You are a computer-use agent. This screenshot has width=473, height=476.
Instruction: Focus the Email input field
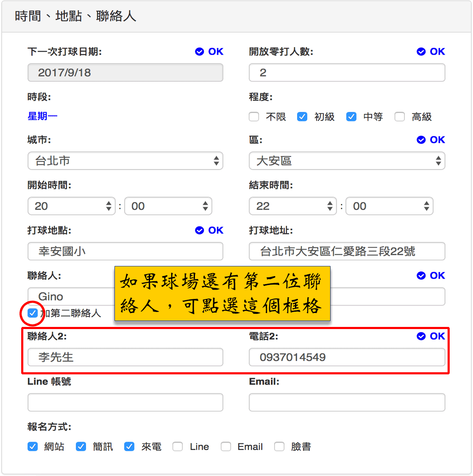pos(347,402)
